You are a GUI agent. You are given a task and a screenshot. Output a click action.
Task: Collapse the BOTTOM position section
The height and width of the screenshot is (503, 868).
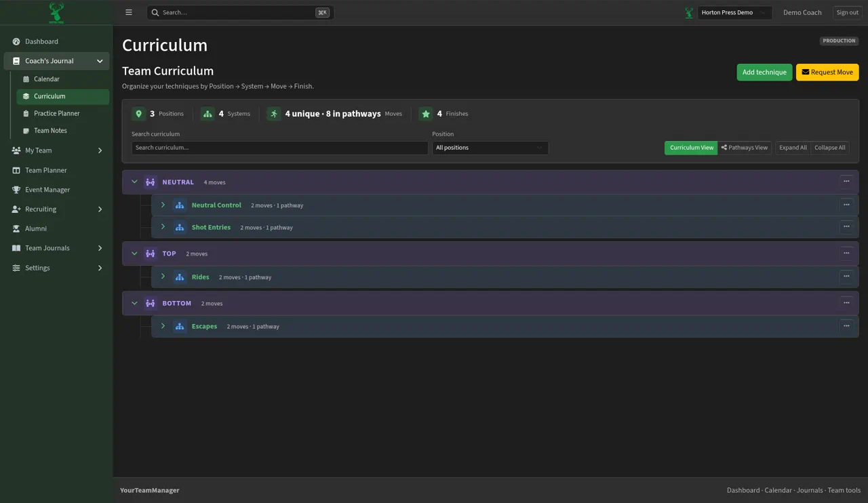(x=134, y=303)
